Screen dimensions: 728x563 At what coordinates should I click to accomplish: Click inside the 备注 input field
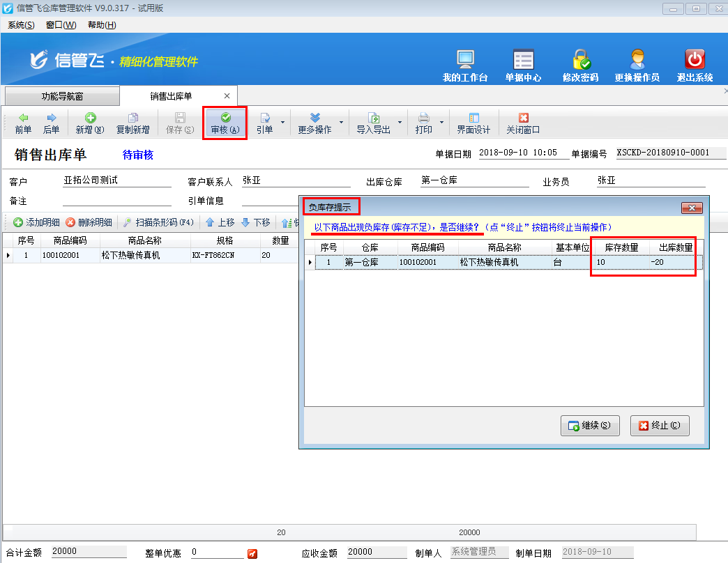[x=115, y=199]
